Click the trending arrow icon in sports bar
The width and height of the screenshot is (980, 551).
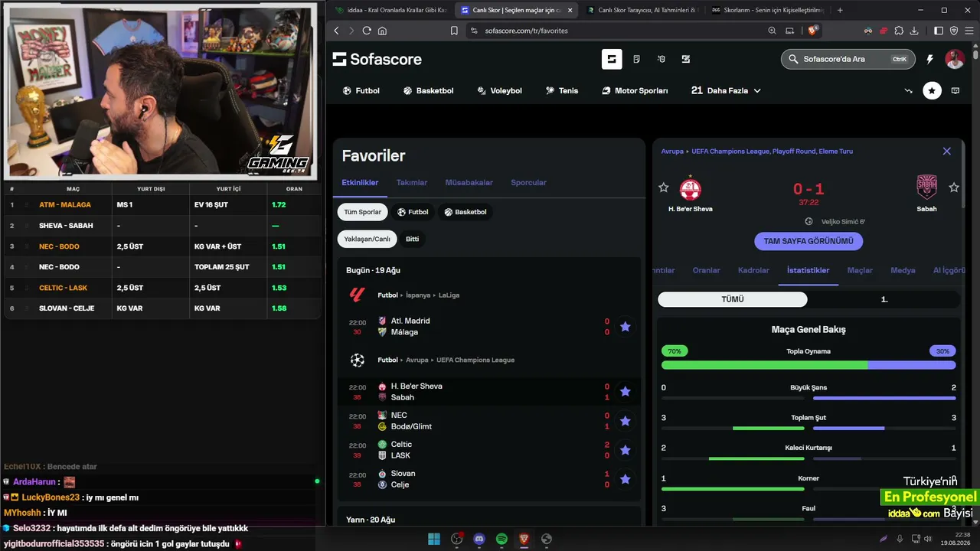tap(908, 90)
